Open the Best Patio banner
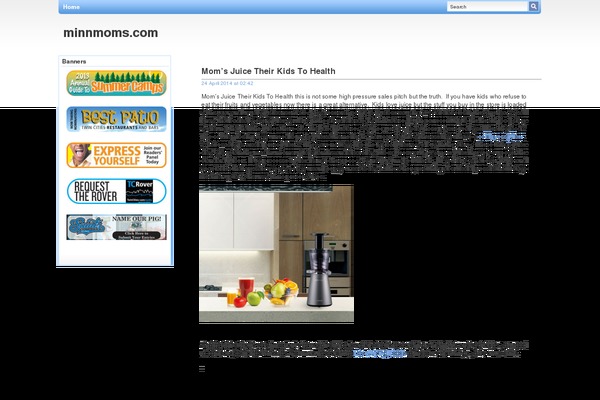The width and height of the screenshot is (600, 400). pyautogui.click(x=116, y=119)
